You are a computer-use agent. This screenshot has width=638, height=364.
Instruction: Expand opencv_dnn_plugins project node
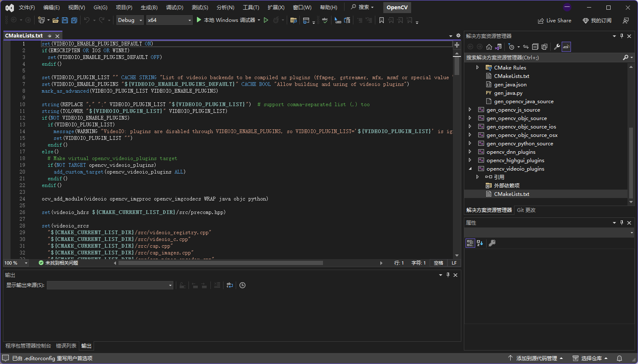470,152
